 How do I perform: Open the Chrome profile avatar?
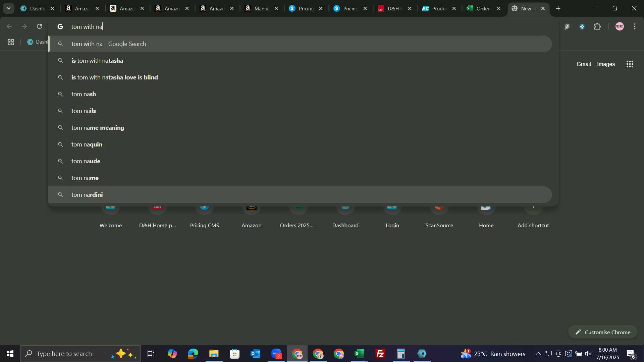click(620, 26)
